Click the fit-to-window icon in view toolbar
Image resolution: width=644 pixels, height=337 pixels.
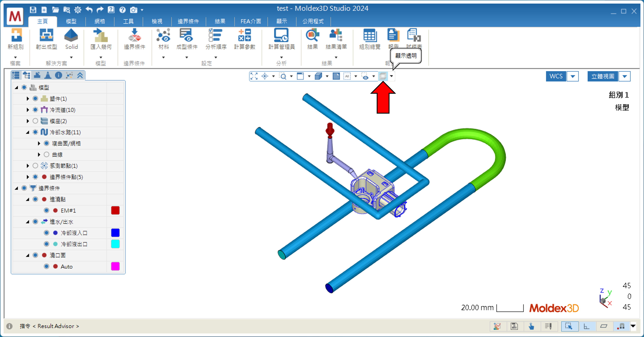[254, 76]
